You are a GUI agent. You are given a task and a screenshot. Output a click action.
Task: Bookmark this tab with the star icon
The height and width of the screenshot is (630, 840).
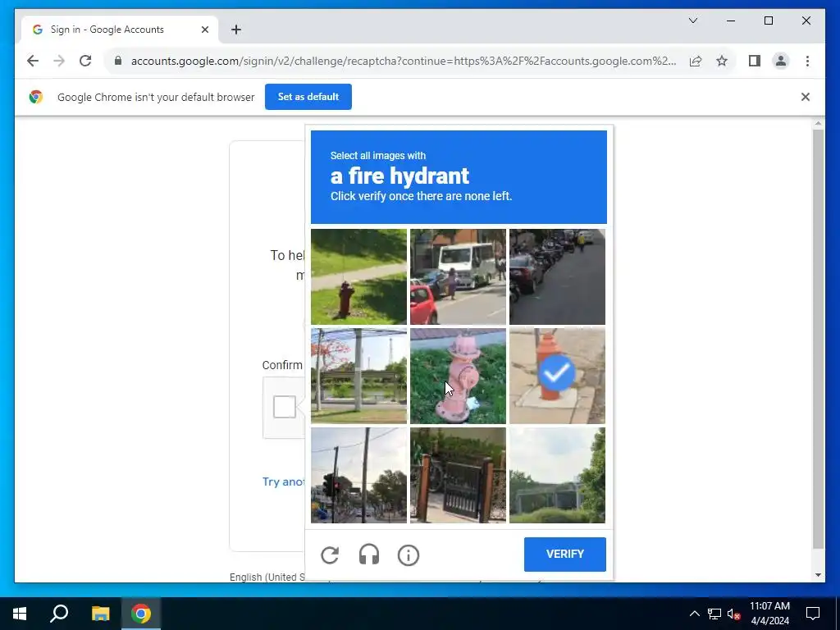click(722, 61)
